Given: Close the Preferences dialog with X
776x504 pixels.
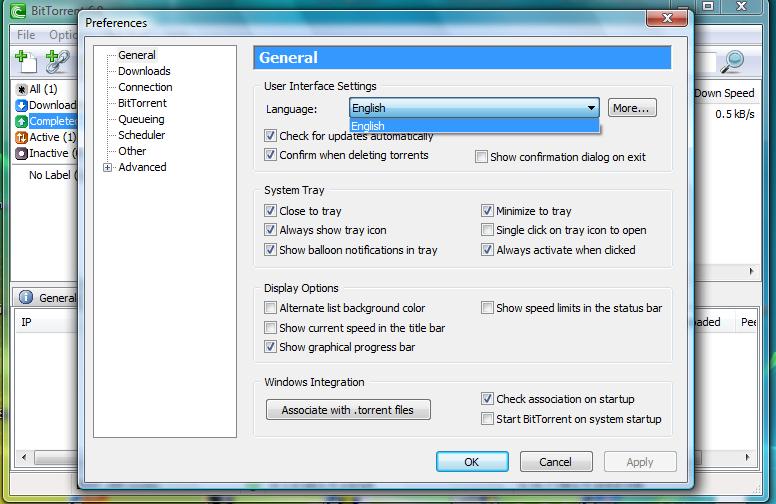Looking at the screenshot, I should click(x=667, y=18).
